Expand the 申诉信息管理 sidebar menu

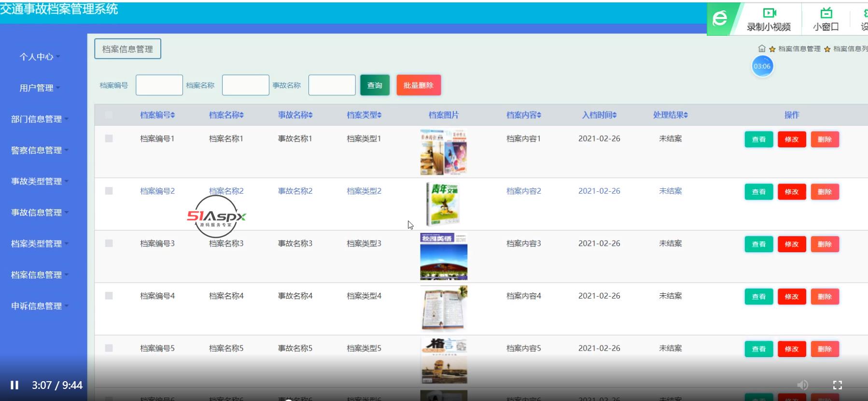point(40,306)
